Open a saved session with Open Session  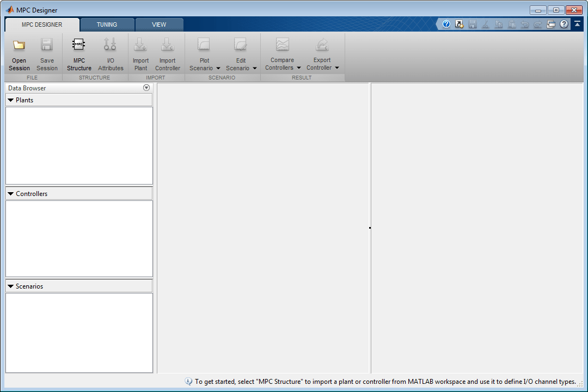[19, 54]
